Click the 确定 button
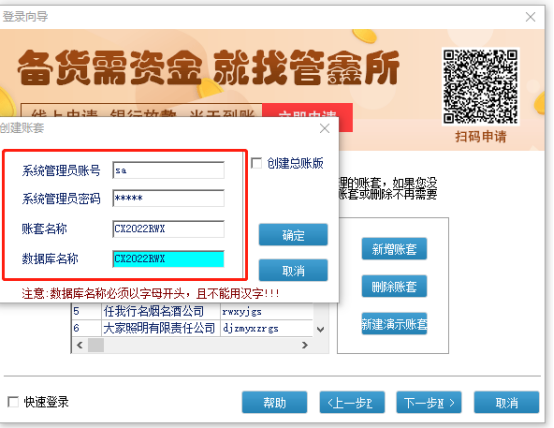The width and height of the screenshot is (554, 428). 293,235
